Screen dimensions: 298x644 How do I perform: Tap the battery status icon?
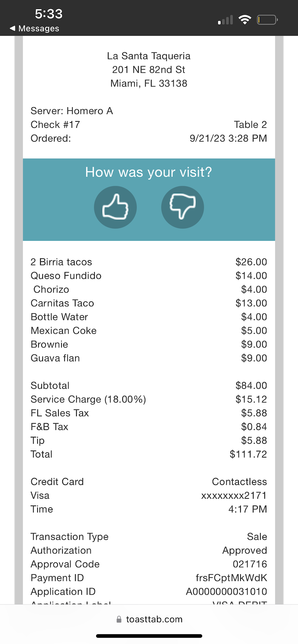click(x=267, y=20)
